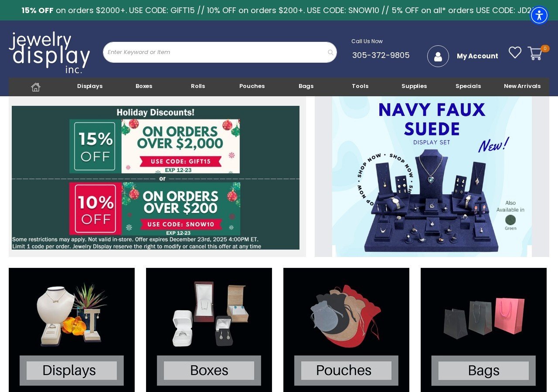Select the Green color option swatch

point(510,220)
